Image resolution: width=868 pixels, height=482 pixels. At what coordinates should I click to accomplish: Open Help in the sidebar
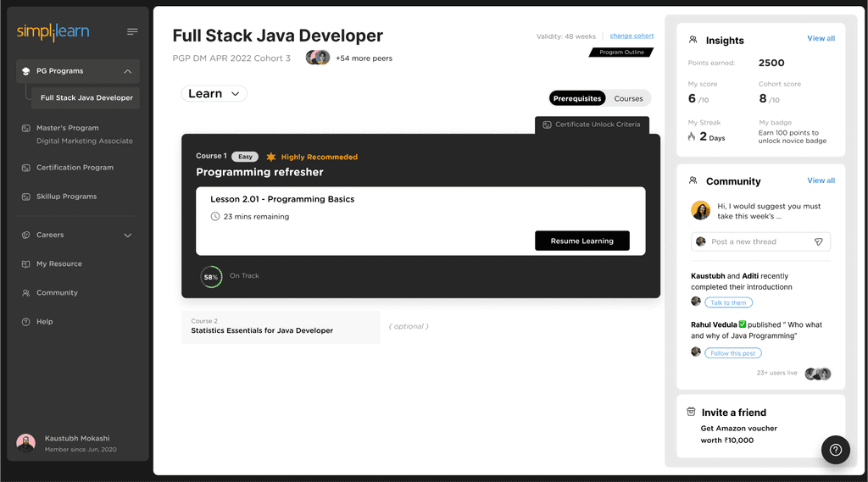tap(45, 322)
